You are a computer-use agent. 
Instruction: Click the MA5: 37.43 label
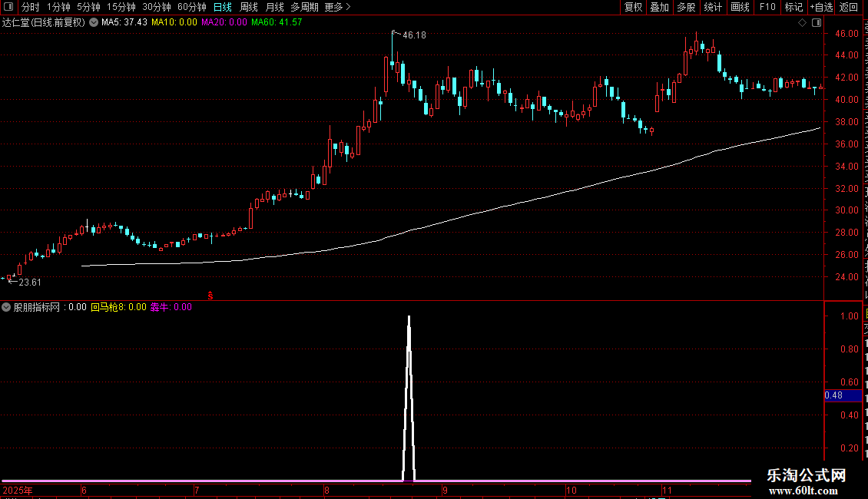124,22
